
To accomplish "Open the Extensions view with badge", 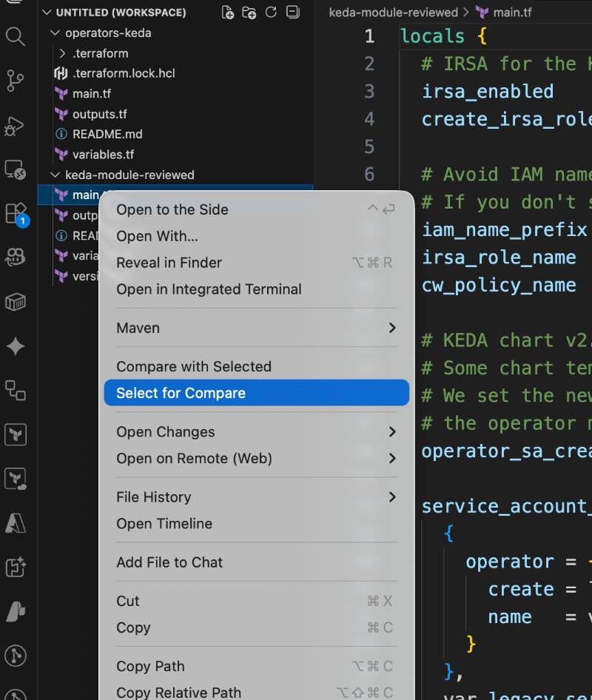I will point(15,214).
